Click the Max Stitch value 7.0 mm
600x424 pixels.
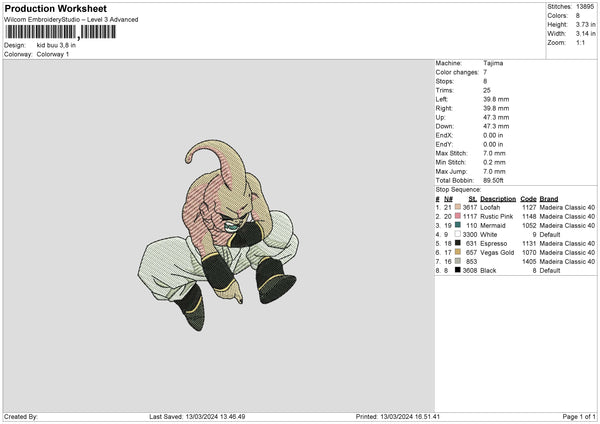tap(494, 153)
